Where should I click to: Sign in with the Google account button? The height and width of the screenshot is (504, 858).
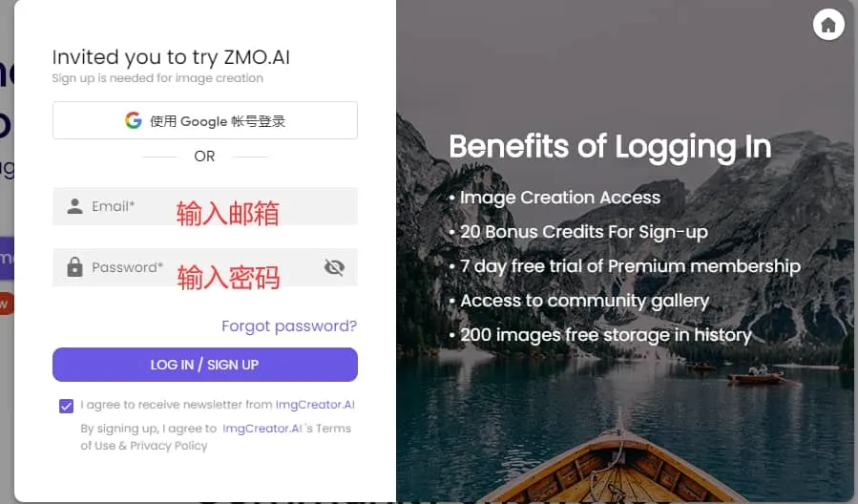click(x=205, y=120)
